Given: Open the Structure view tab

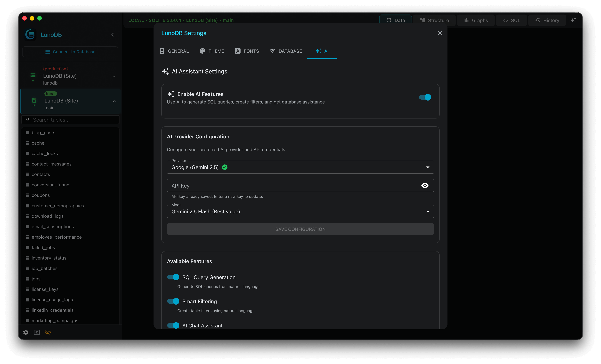Looking at the screenshot, I should (434, 20).
